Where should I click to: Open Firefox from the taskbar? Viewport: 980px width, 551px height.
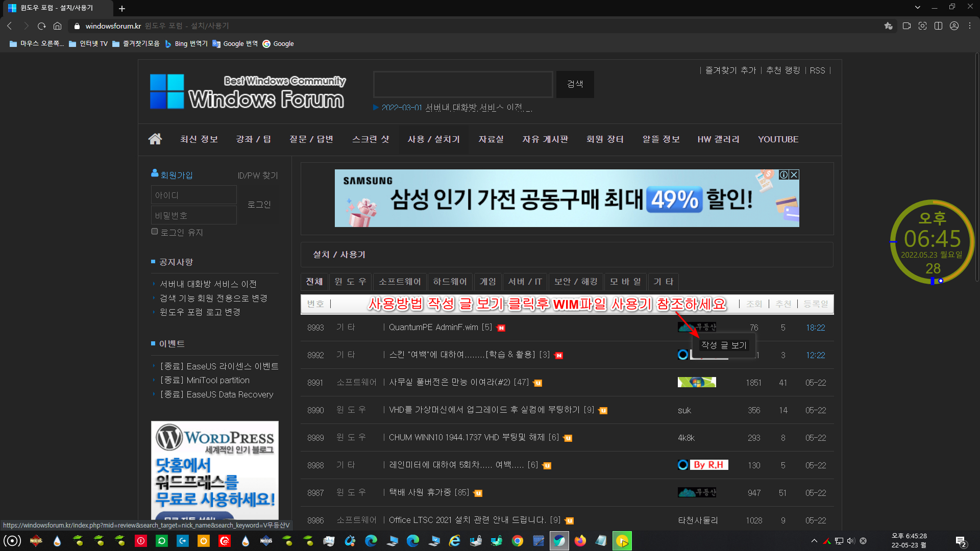(580, 541)
